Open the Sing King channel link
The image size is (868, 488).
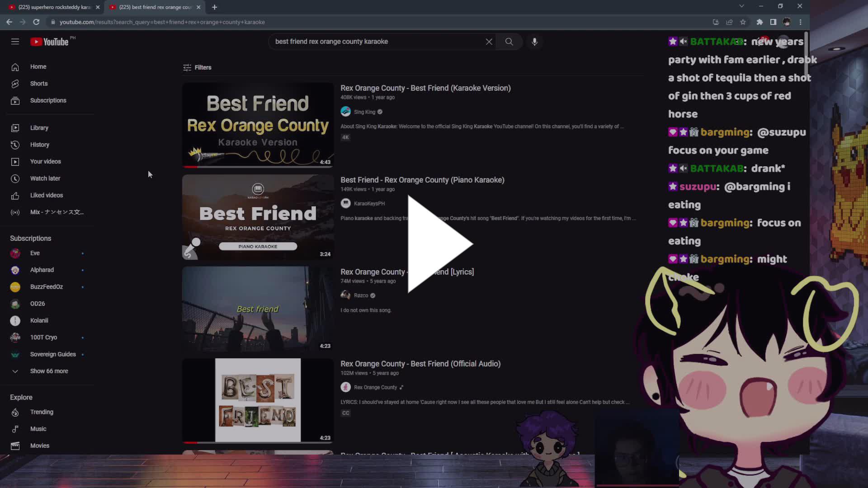pyautogui.click(x=364, y=112)
